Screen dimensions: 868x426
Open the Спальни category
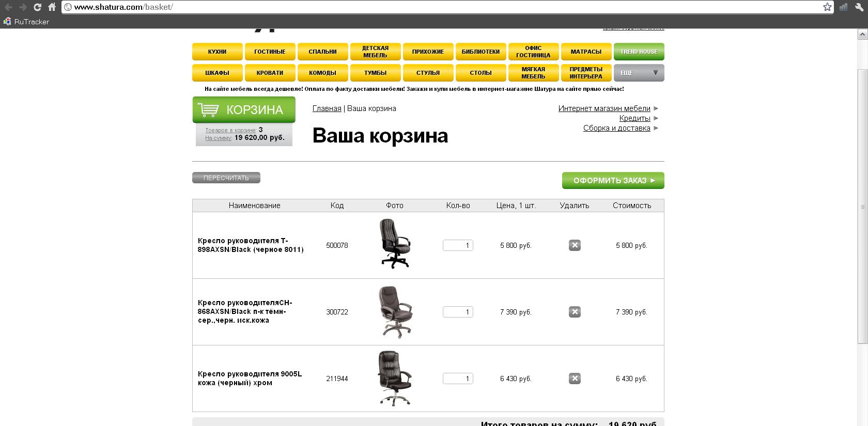tap(323, 52)
